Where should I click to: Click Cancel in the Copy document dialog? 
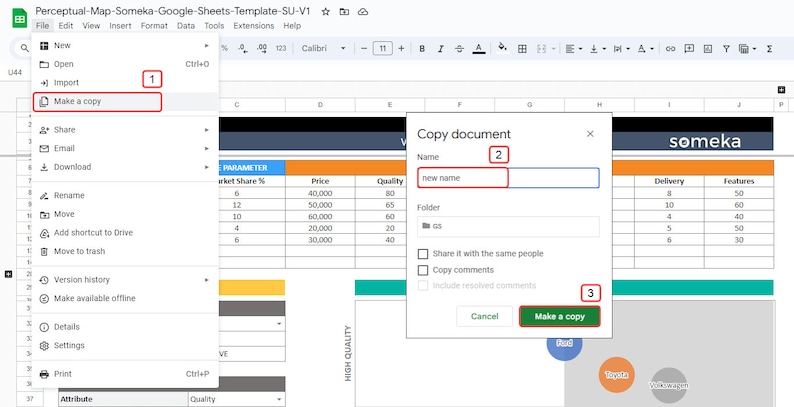point(485,316)
